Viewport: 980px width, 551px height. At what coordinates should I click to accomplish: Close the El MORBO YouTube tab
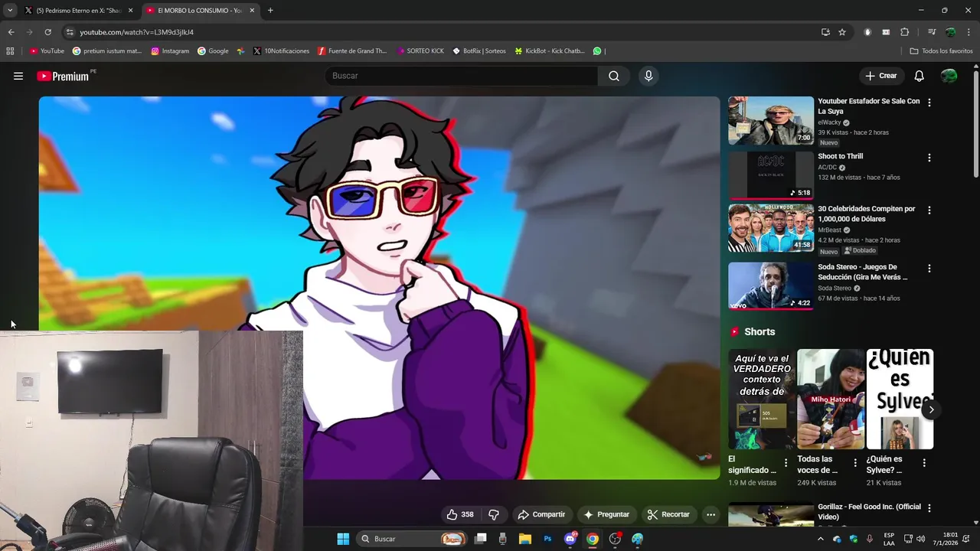click(x=252, y=11)
